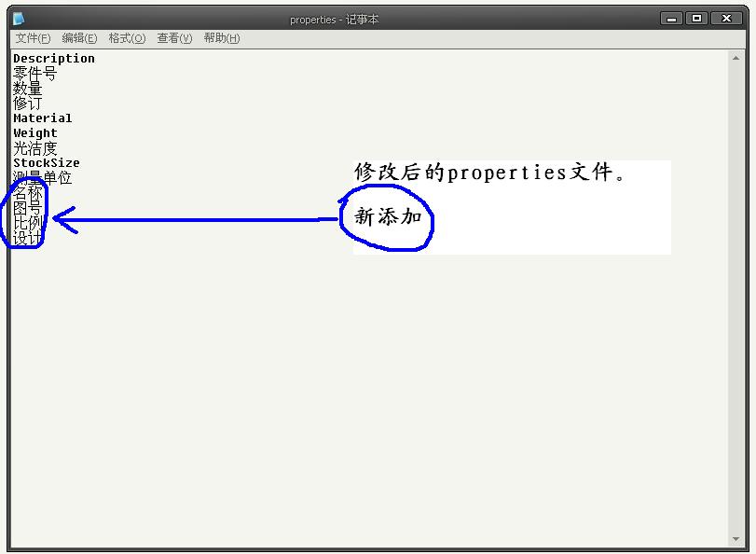Place cursor in Description line
Image resolution: width=756 pixels, height=554 pixels.
54,59
